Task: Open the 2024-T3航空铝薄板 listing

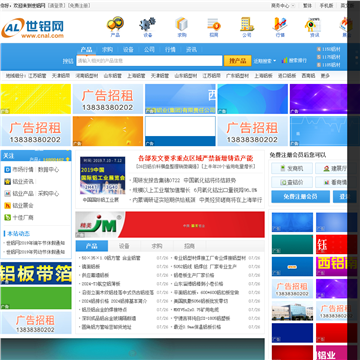Action: click(101, 284)
